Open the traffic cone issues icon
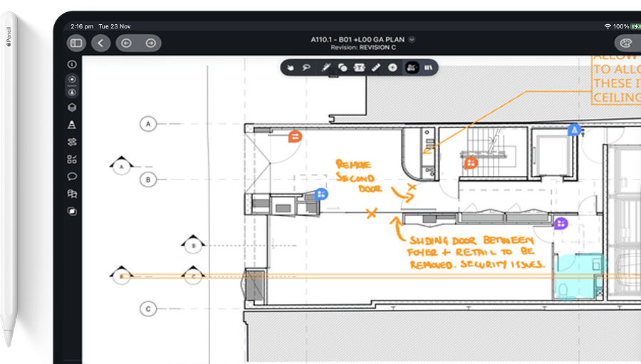Image resolution: width=641 pixels, height=364 pixels. 72,125
